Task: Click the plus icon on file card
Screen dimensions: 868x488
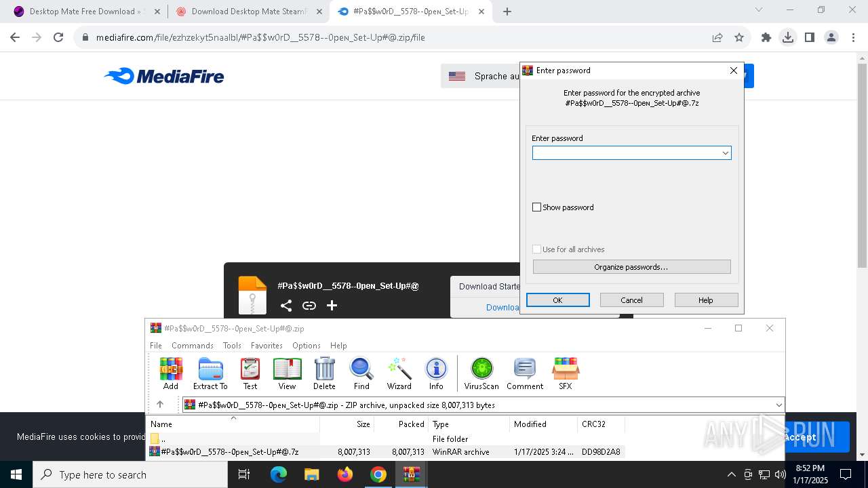Action: (332, 306)
